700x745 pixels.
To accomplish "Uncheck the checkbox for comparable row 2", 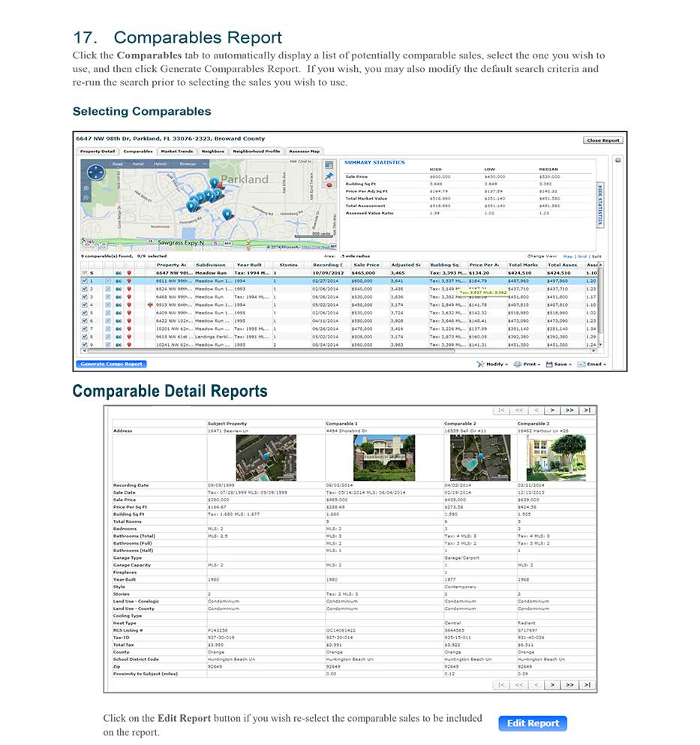I will (85, 289).
